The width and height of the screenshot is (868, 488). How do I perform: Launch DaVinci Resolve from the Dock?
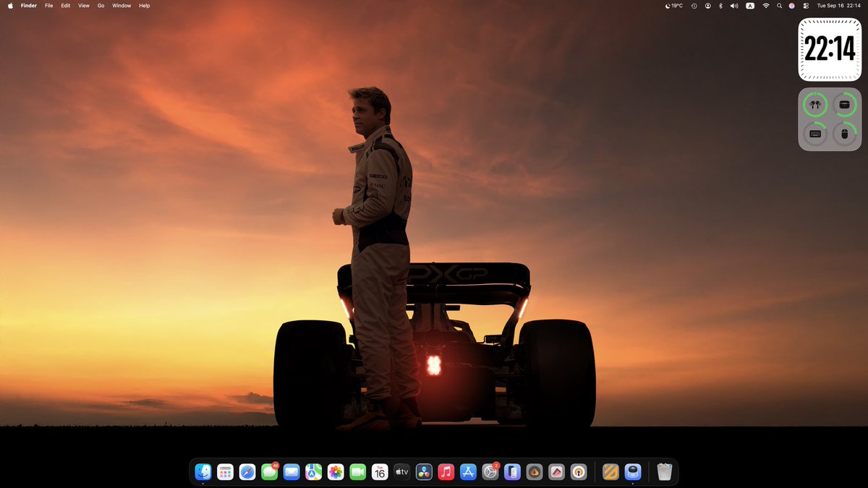click(424, 472)
